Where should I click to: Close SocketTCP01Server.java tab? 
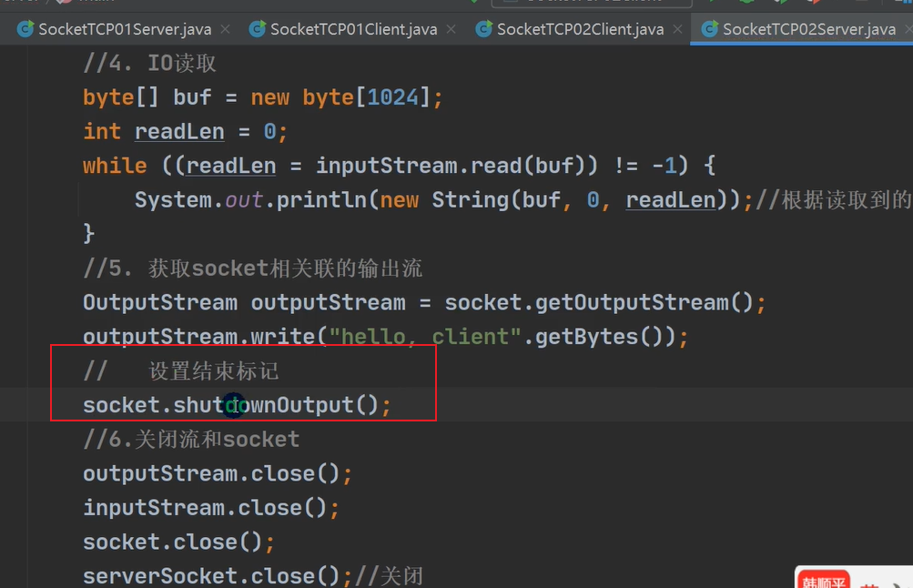click(226, 29)
